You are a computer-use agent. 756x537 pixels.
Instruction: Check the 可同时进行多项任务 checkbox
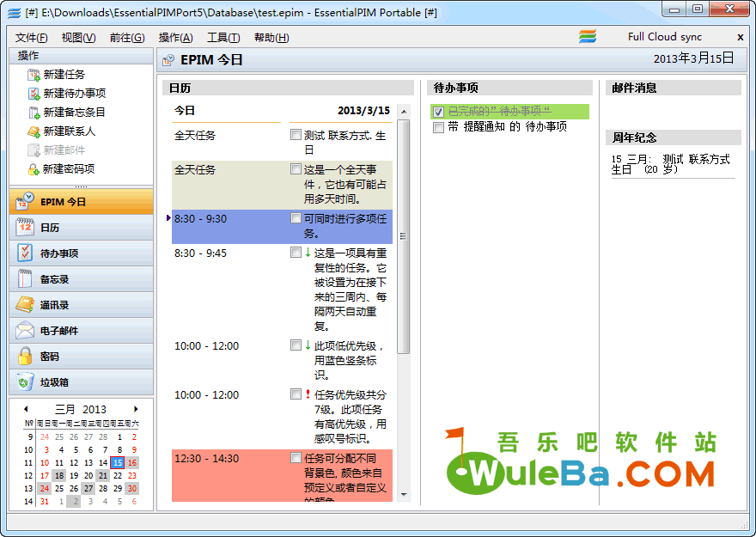click(x=296, y=218)
